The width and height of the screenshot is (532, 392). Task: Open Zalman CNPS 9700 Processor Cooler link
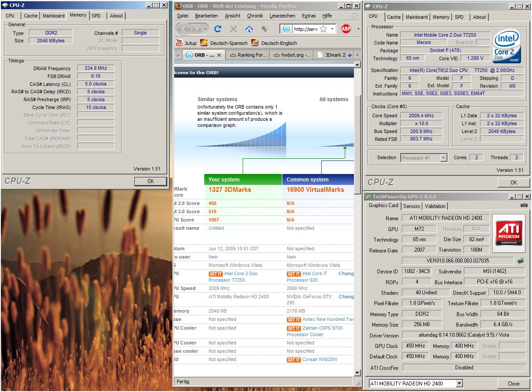(x=315, y=331)
